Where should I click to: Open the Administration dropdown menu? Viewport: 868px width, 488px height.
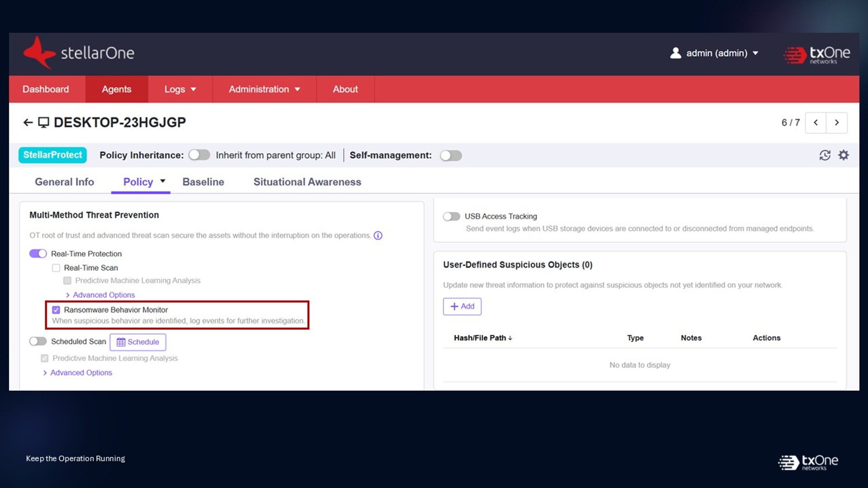click(264, 89)
